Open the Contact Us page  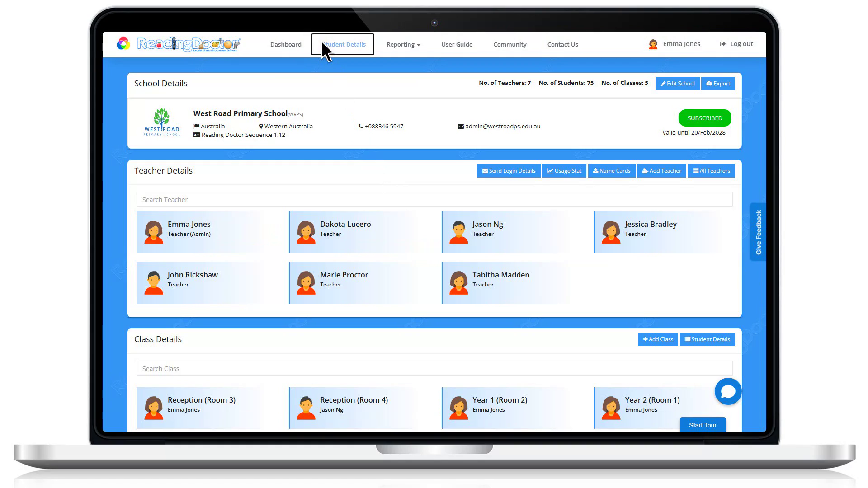coord(562,44)
